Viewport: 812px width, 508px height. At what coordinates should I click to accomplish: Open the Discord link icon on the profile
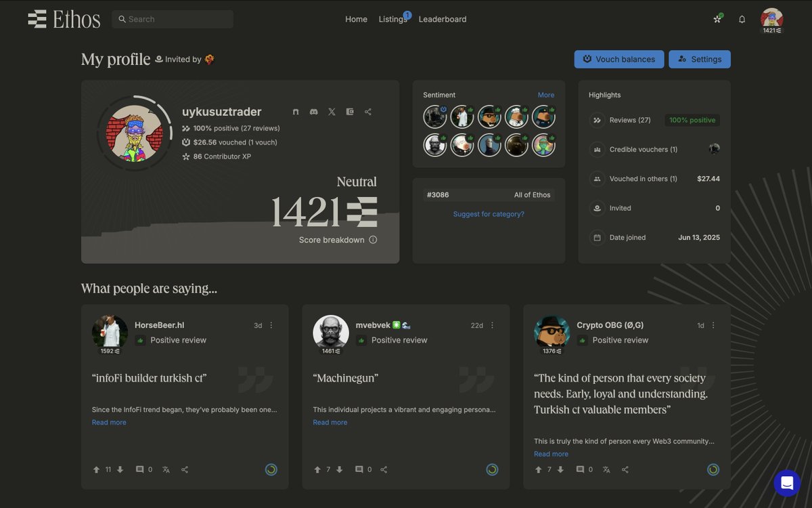pyautogui.click(x=313, y=112)
